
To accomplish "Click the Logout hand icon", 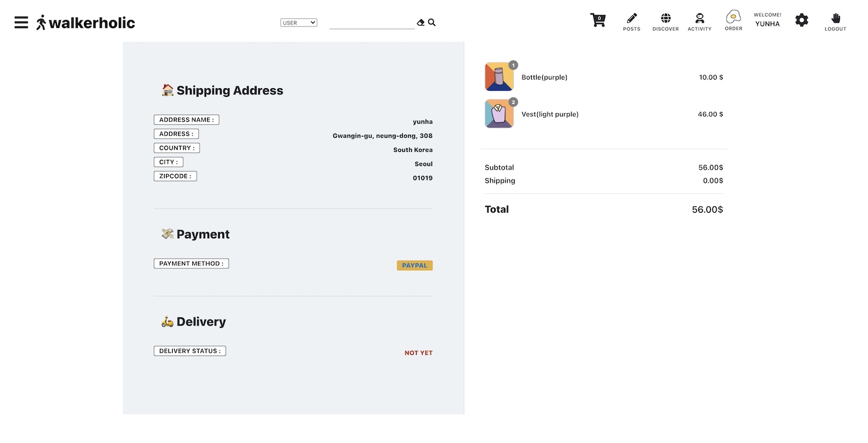I will (836, 22).
